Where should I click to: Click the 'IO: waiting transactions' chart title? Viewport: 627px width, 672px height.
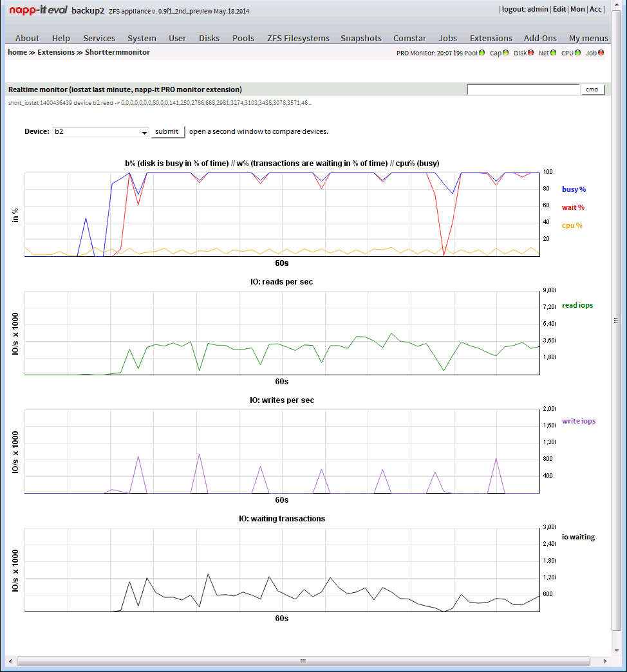tap(281, 519)
